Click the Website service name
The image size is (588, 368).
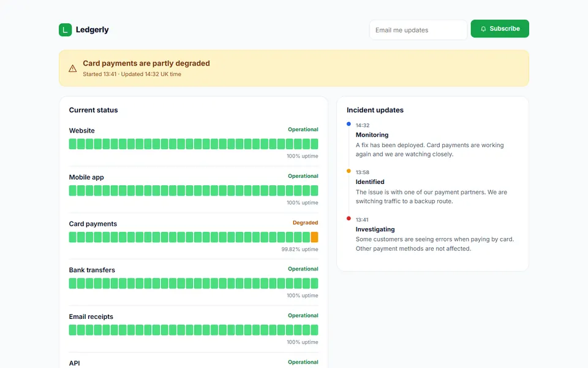click(81, 131)
